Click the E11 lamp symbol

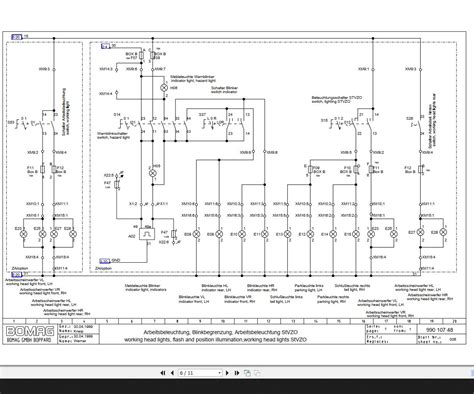pyautogui.click(x=265, y=234)
